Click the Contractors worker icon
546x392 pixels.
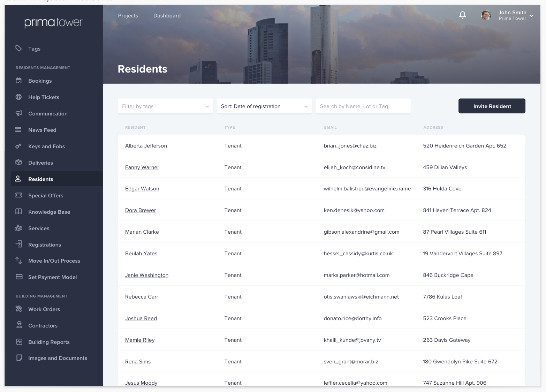[19, 325]
